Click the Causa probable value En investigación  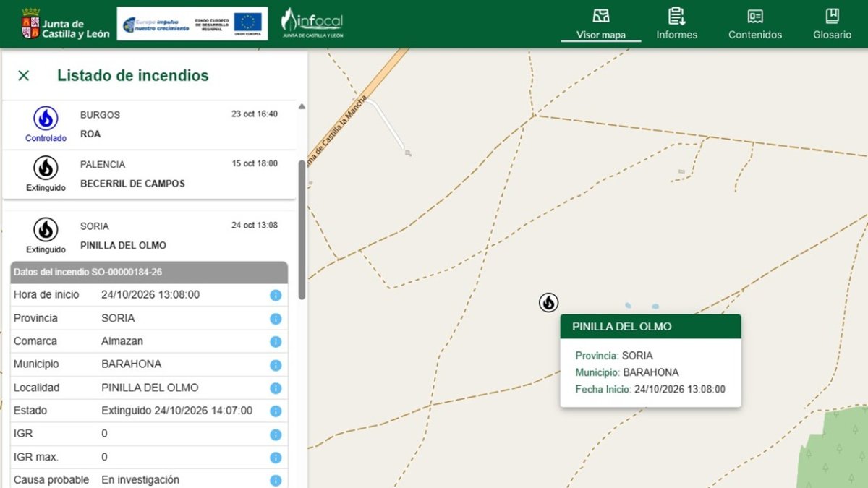pyautogui.click(x=140, y=480)
